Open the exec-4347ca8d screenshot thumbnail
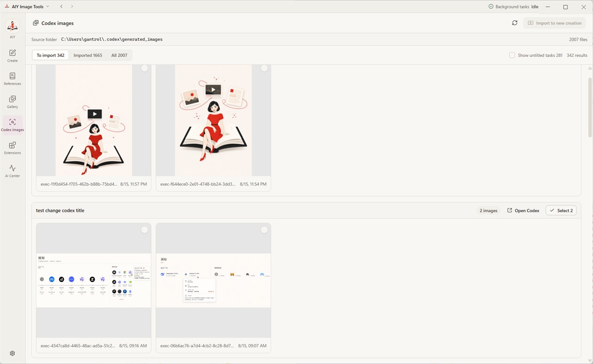593x364 pixels. [x=94, y=280]
